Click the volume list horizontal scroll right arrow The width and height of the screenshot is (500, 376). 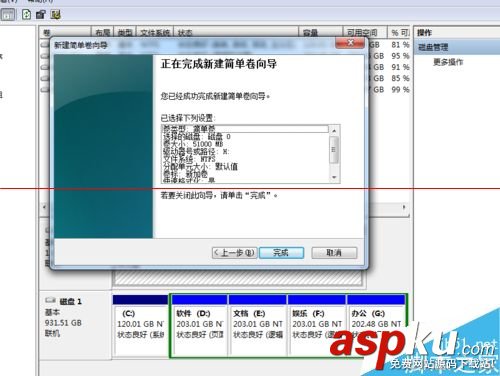pyautogui.click(x=404, y=207)
